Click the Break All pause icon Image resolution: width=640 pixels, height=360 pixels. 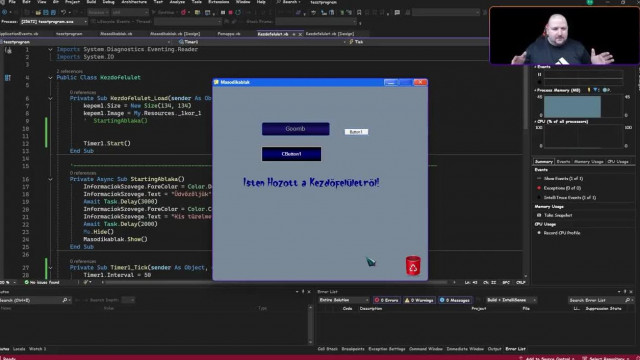pyautogui.click(x=222, y=13)
